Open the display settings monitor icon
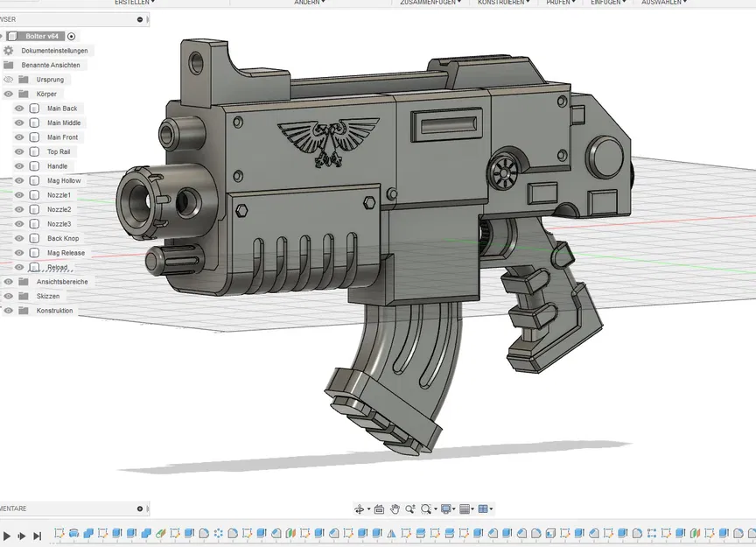 pyautogui.click(x=447, y=508)
